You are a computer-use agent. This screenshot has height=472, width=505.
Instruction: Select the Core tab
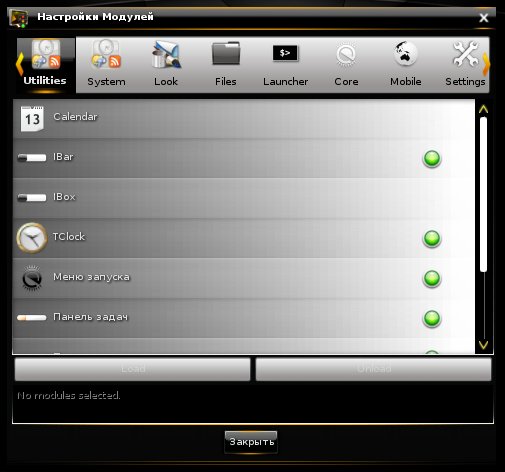point(346,65)
